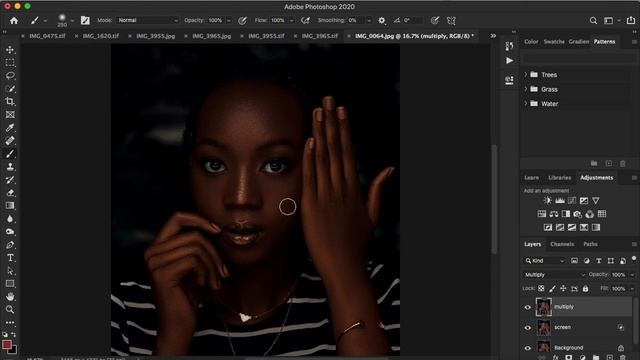The image size is (640, 360).
Task: Toggle lock all padlock
Action: point(585,289)
